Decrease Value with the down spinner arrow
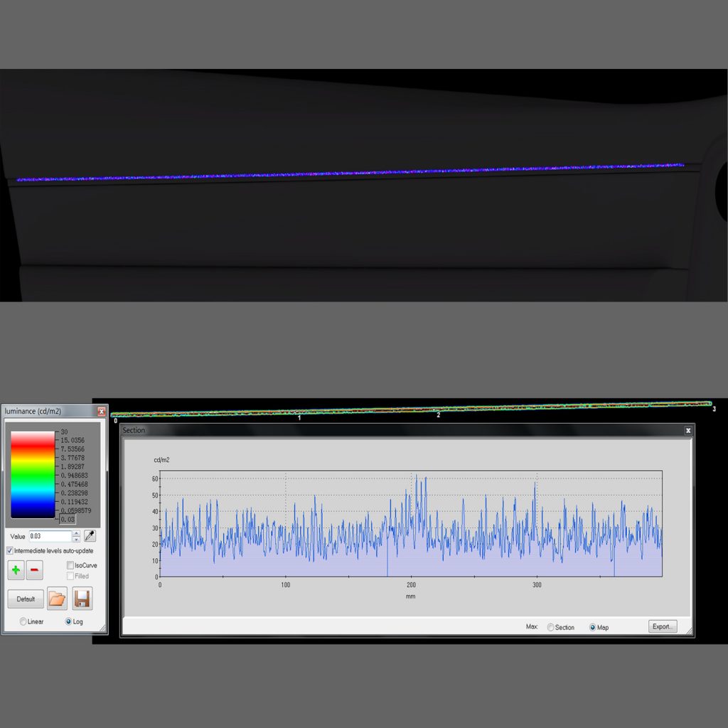 tap(76, 540)
